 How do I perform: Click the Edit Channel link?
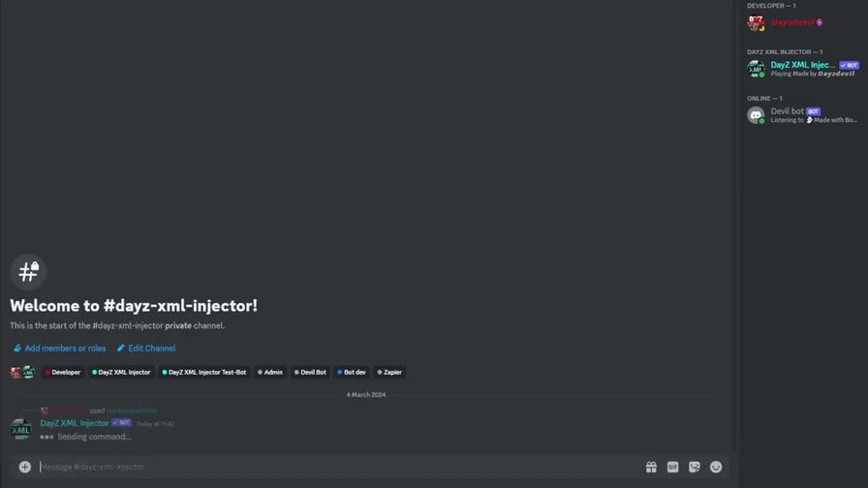[x=146, y=348]
